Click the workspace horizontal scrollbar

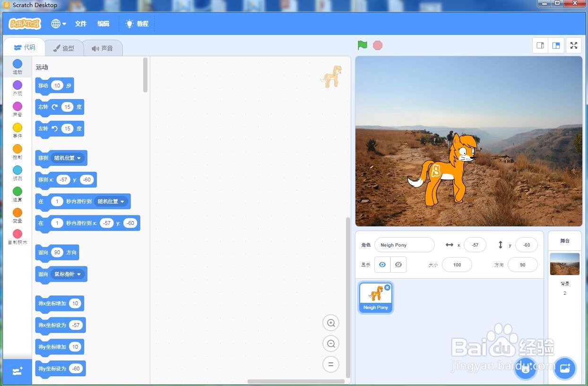click(x=296, y=381)
